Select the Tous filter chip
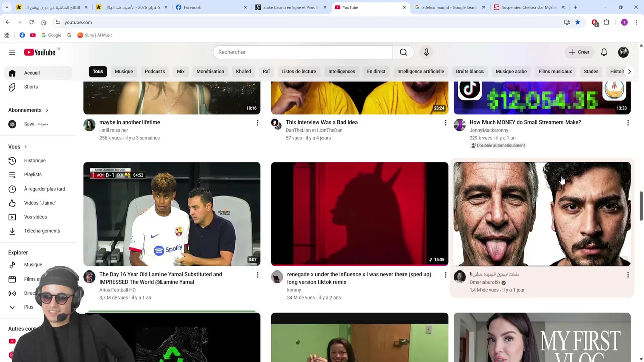 click(x=98, y=71)
